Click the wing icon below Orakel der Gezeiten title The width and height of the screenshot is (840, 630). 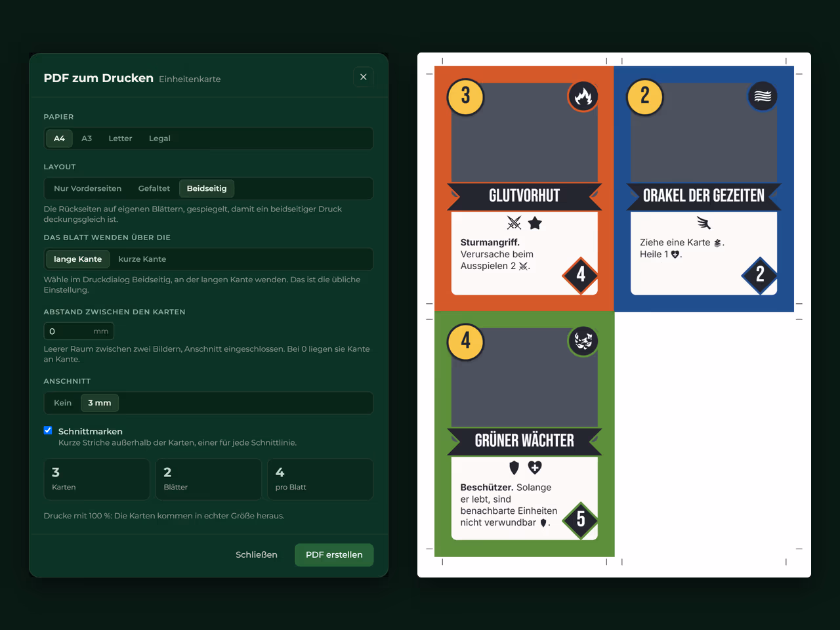[704, 223]
